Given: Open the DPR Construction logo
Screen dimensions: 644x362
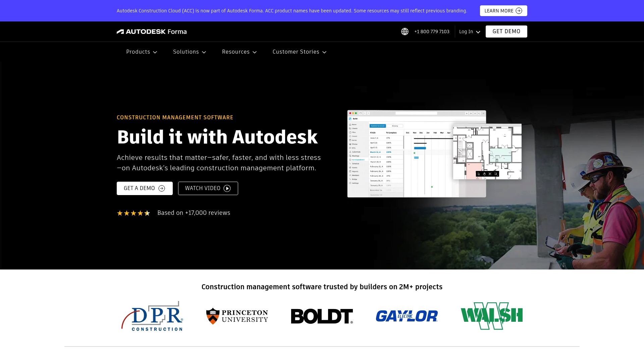Looking at the screenshot, I should (x=152, y=316).
